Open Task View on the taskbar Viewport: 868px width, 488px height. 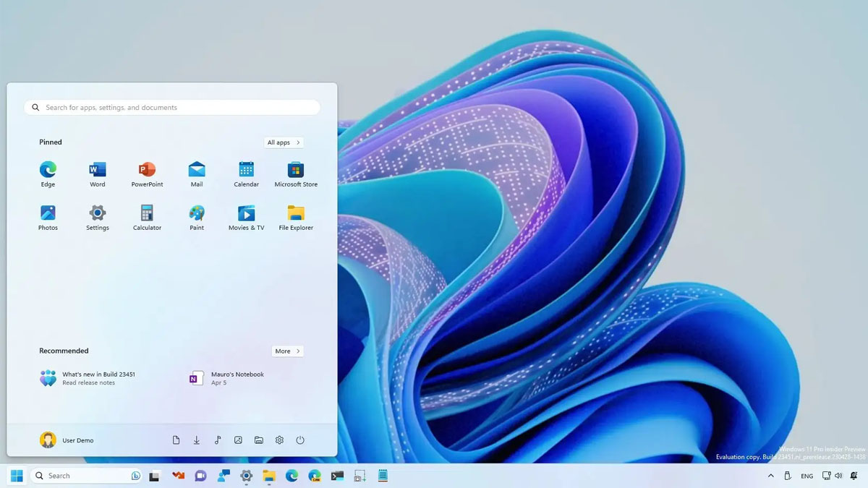click(154, 476)
